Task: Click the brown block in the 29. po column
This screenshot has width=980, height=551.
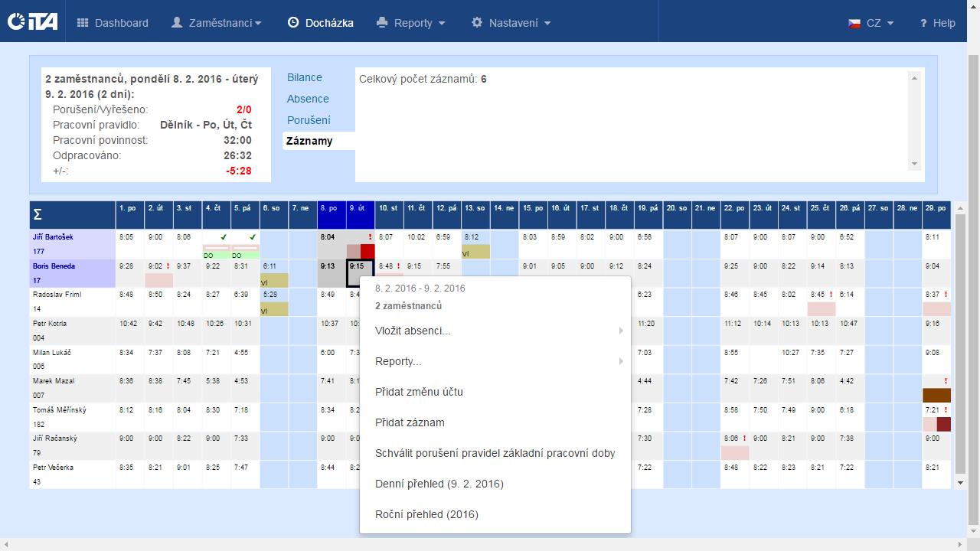Action: click(x=936, y=396)
